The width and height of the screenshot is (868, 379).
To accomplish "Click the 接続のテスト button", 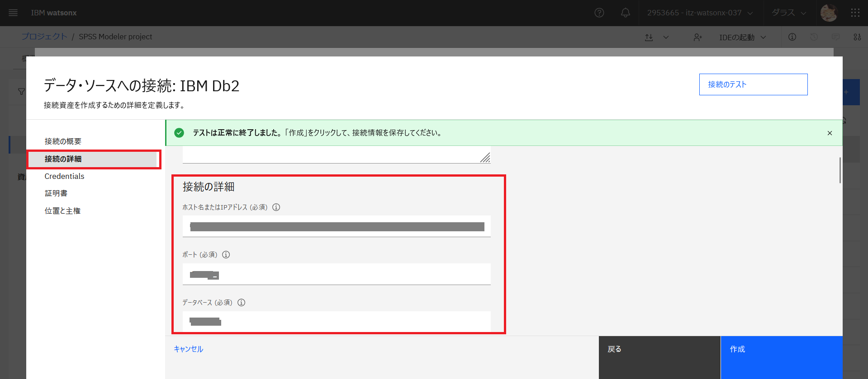I will coord(753,84).
